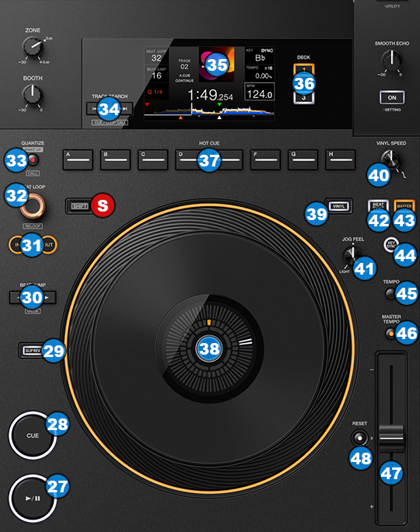
Task: Turn on the Smooth Echo ON button
Action: click(x=392, y=98)
